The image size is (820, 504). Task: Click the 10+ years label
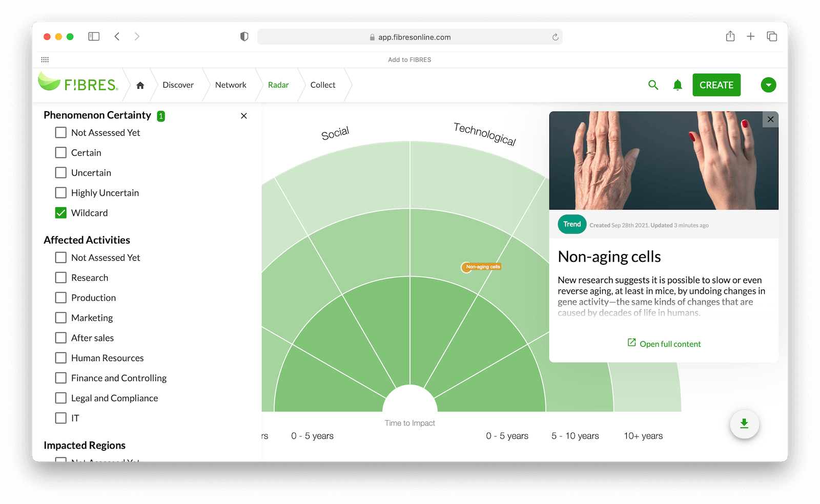tap(643, 436)
